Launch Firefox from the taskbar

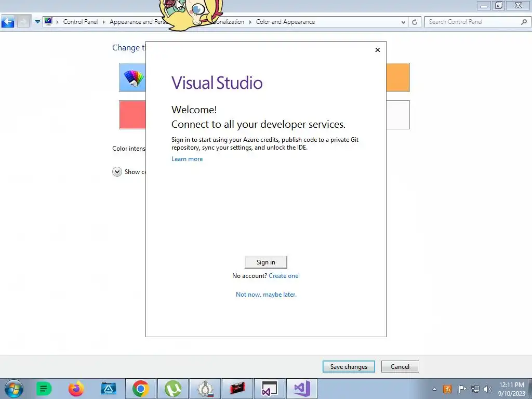(x=76, y=389)
